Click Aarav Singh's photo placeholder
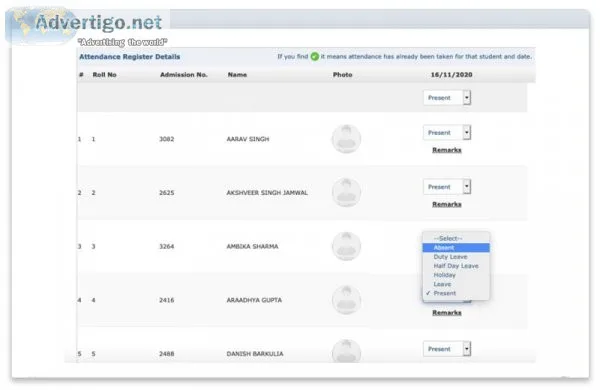This screenshot has height=390, width=600. pos(346,139)
